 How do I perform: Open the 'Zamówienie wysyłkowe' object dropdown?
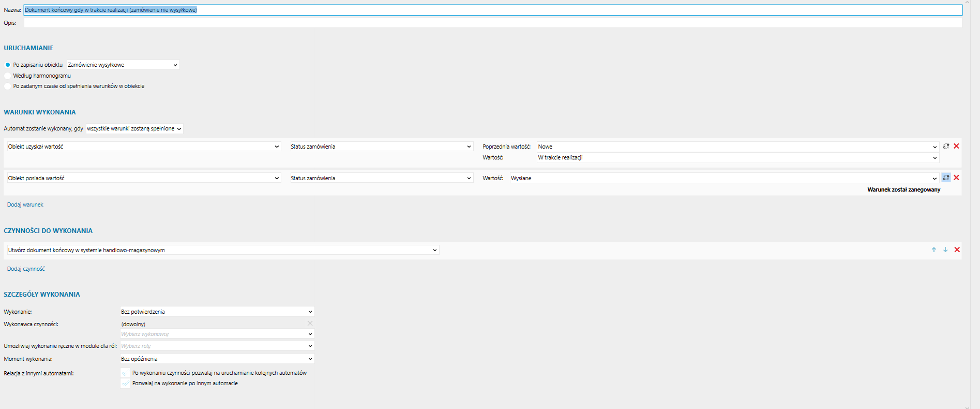[123, 65]
